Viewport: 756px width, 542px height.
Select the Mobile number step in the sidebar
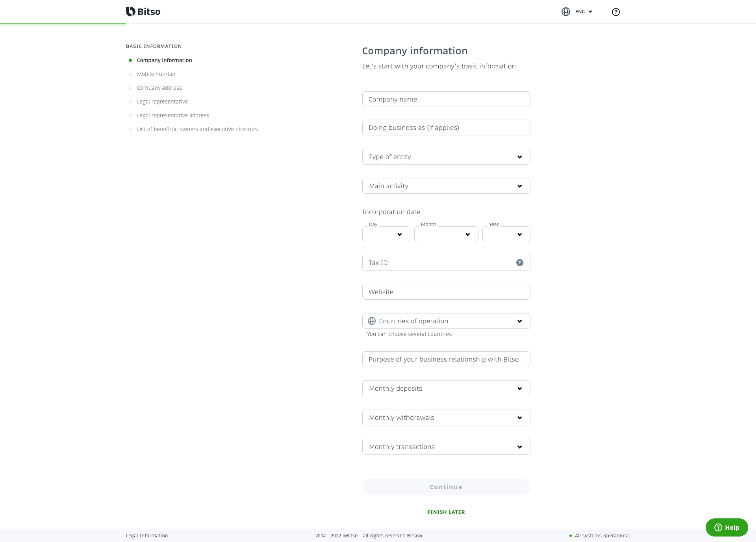pyautogui.click(x=156, y=74)
